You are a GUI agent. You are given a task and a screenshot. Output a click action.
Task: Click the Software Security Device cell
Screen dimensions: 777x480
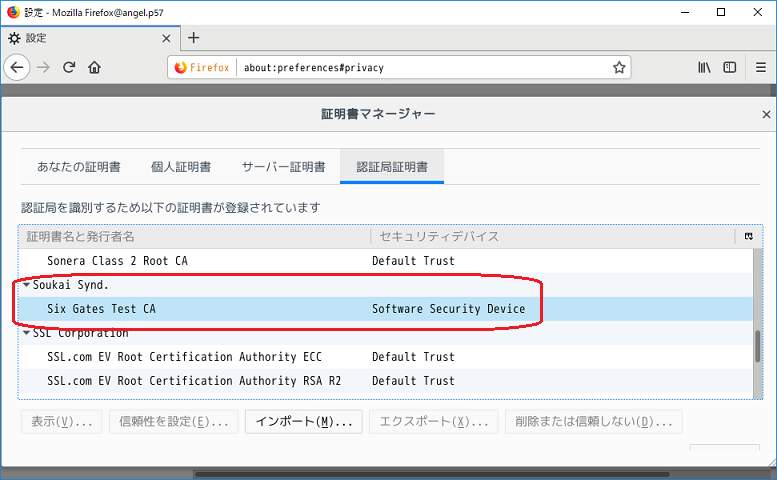[x=448, y=309]
